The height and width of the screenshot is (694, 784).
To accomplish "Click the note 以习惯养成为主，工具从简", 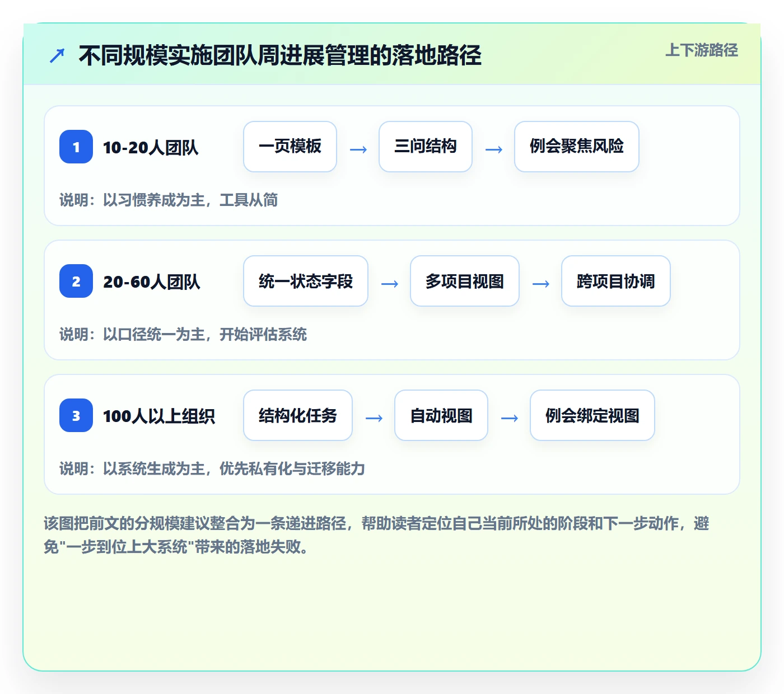I will pyautogui.click(x=169, y=200).
